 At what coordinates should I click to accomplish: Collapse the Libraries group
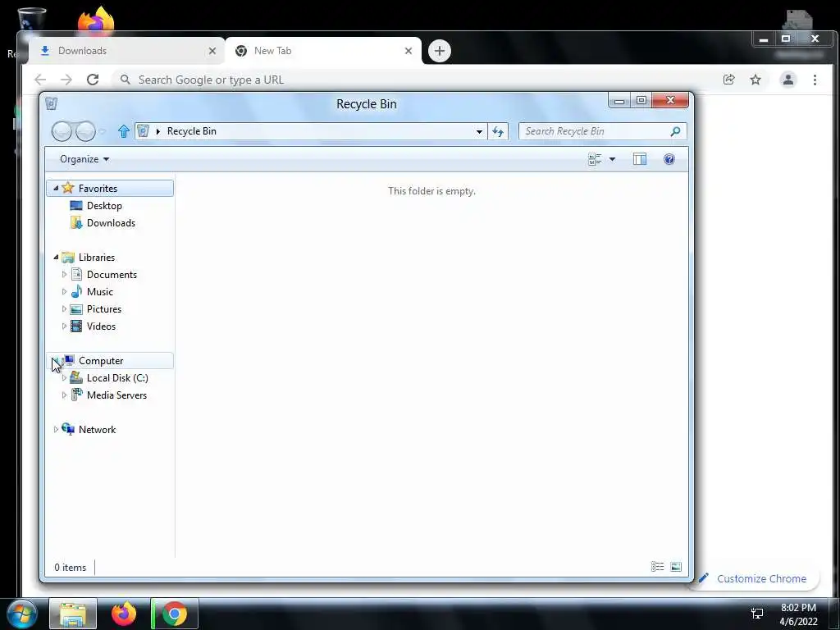click(56, 257)
